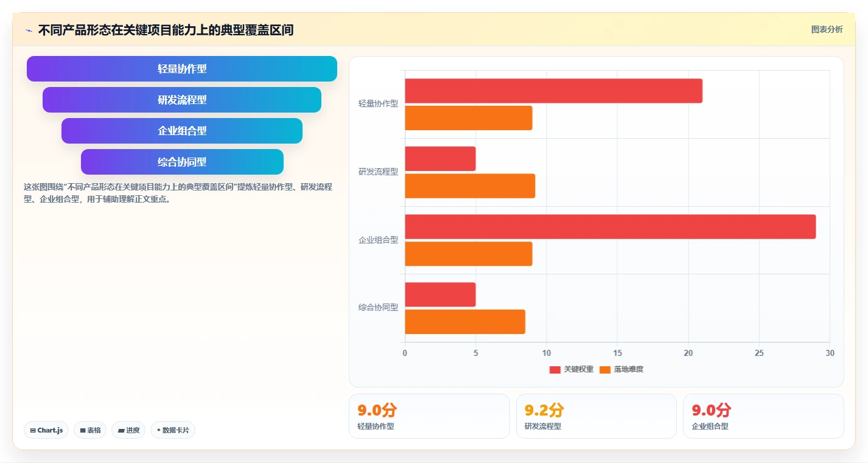Click the 表格 tag chip
The image size is (868, 463).
[90, 430]
